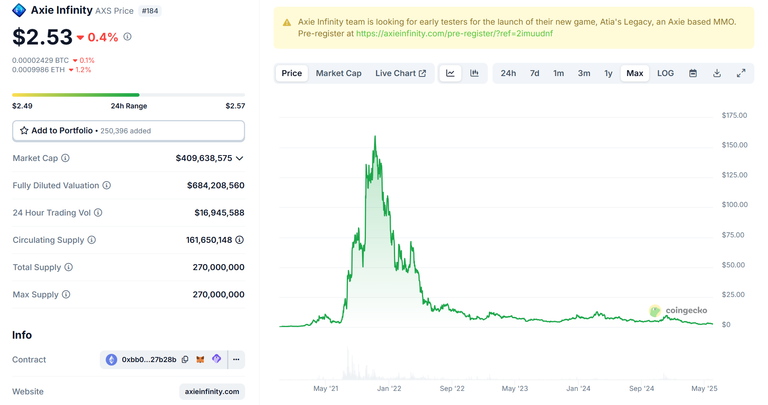768x405 pixels.
Task: Select the candlestick chart view icon
Action: pyautogui.click(x=474, y=73)
